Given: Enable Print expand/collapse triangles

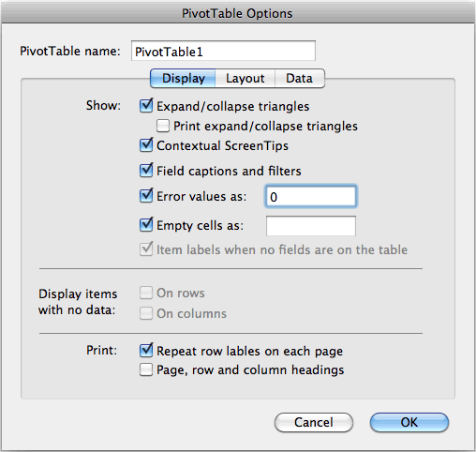Looking at the screenshot, I should pos(163,126).
